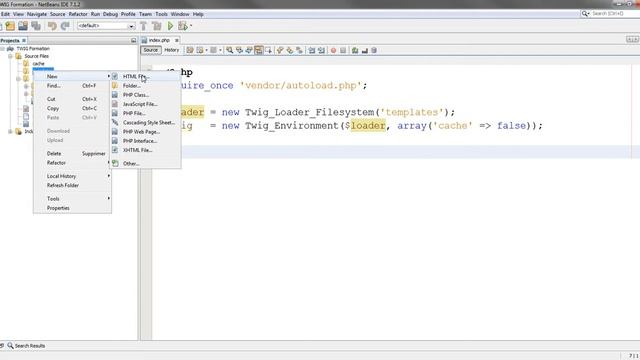Select Delete in the context menu
Image resolution: width=640 pixels, height=360 pixels.
pos(72,153)
